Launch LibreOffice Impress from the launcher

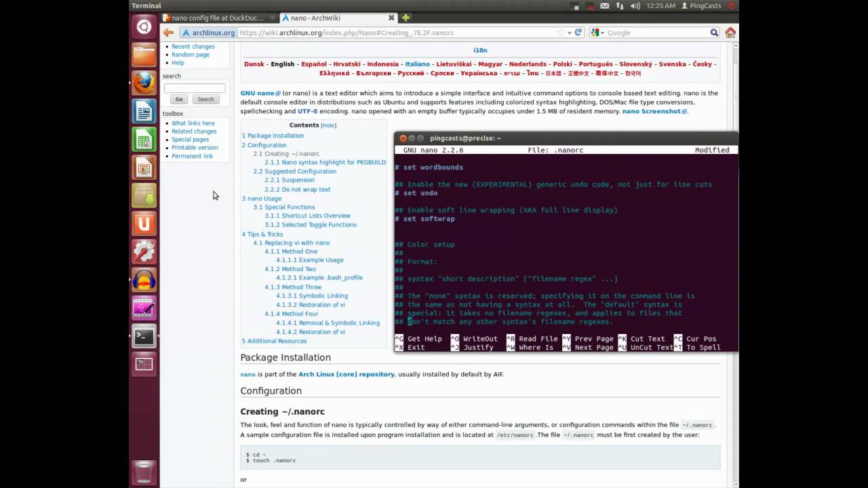144,167
